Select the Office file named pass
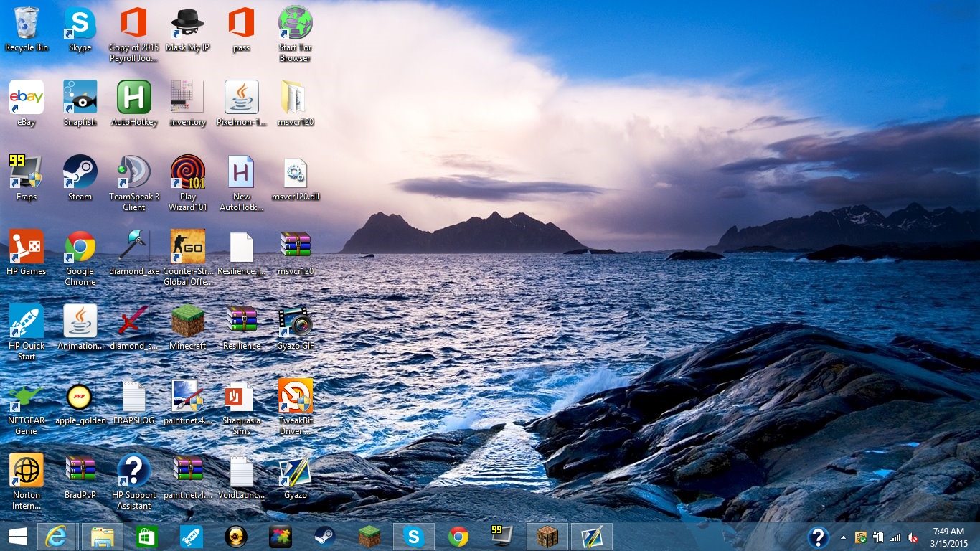This screenshot has width=980, height=551. [x=242, y=29]
